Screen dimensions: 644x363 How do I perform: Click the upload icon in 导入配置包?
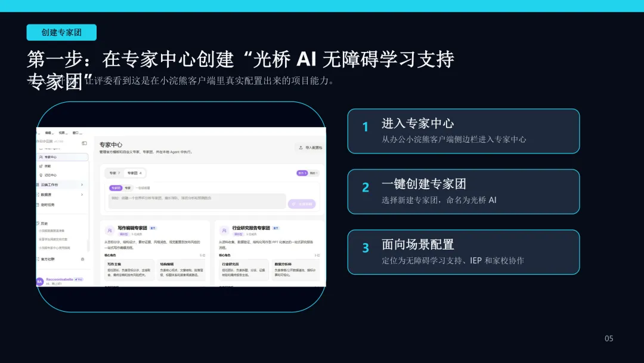click(x=301, y=147)
